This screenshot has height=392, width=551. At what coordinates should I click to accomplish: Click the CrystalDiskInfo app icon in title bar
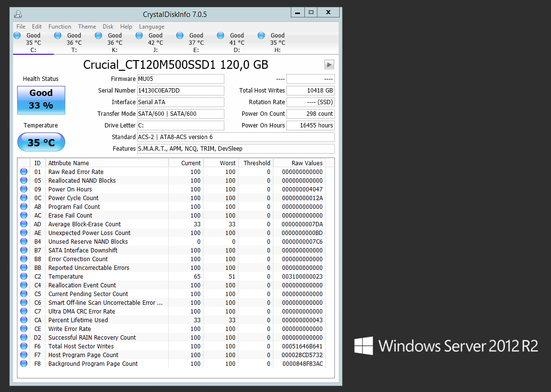point(17,14)
